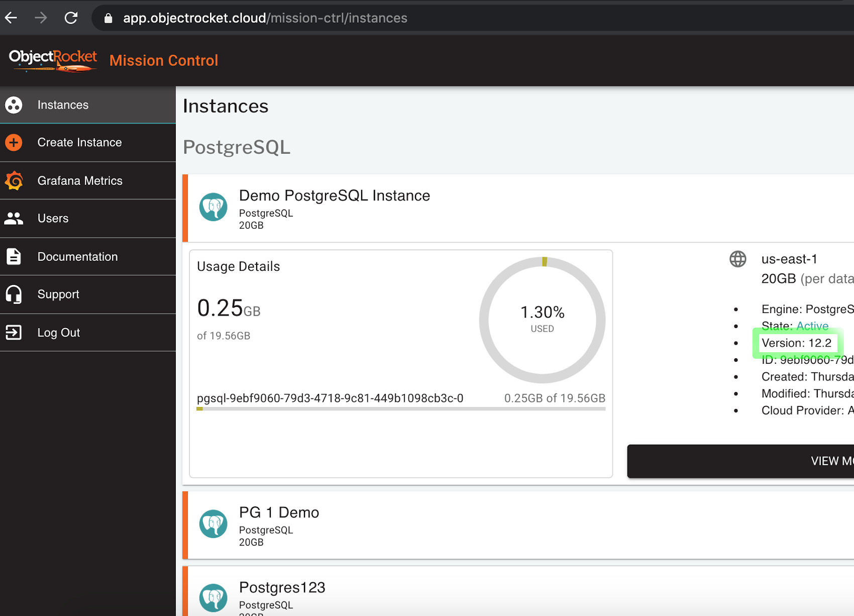Click the globe region icon
Screen dimensions: 854x616
click(738, 259)
